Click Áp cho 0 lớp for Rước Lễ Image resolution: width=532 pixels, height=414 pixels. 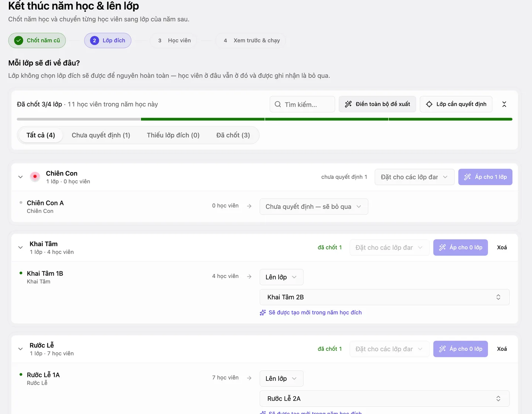[x=460, y=349]
